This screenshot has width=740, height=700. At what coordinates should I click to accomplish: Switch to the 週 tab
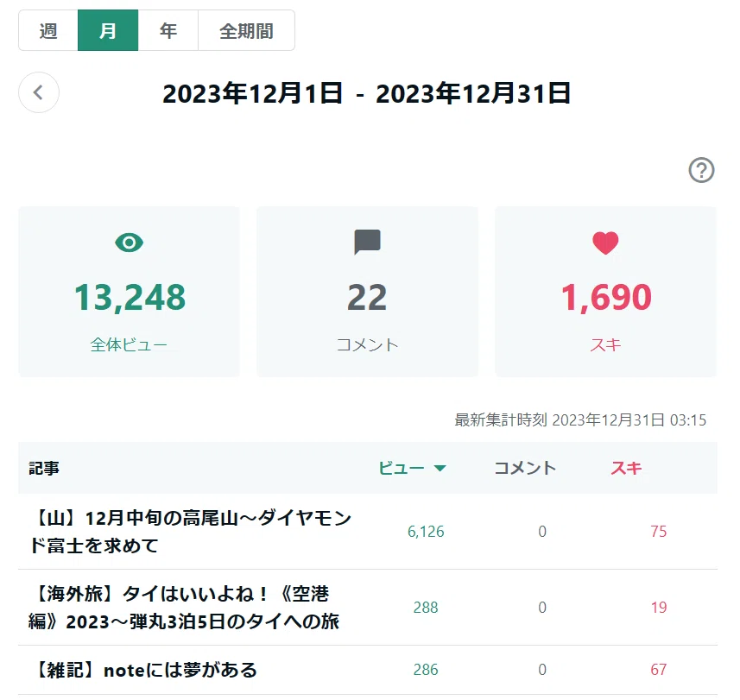coord(48,31)
